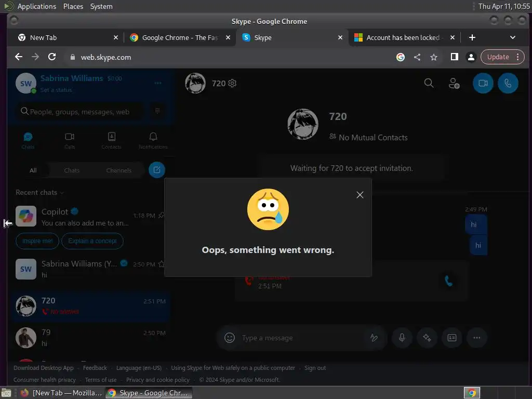
Task: Open the Language (en-US) link
Action: (139, 368)
